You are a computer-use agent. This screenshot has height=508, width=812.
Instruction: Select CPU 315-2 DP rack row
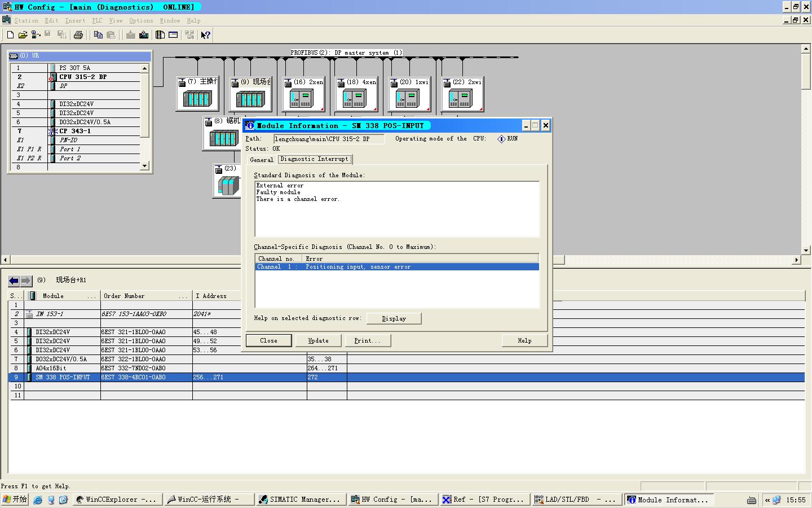[74, 77]
